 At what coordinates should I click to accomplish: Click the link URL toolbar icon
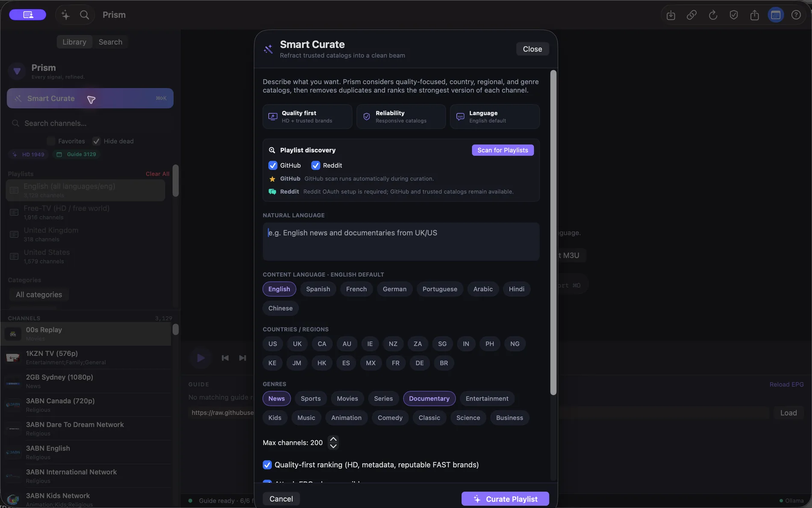(x=691, y=15)
